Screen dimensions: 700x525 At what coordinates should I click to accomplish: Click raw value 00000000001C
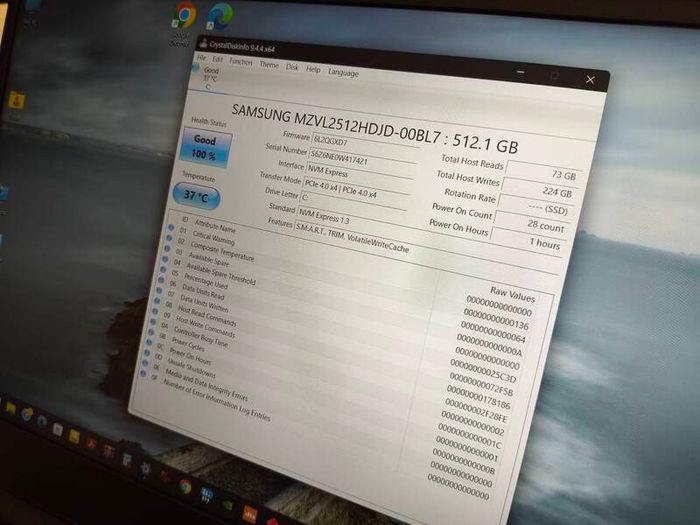point(469,438)
